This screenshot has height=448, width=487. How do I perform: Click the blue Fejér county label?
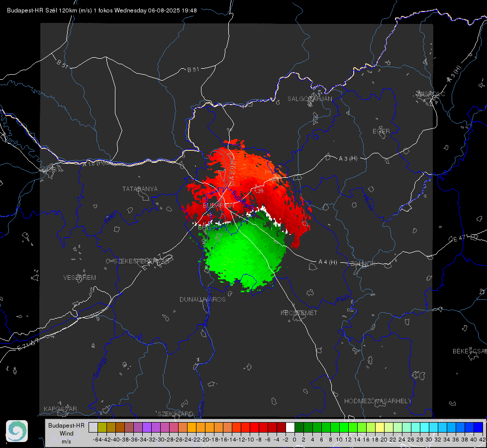(x=111, y=218)
